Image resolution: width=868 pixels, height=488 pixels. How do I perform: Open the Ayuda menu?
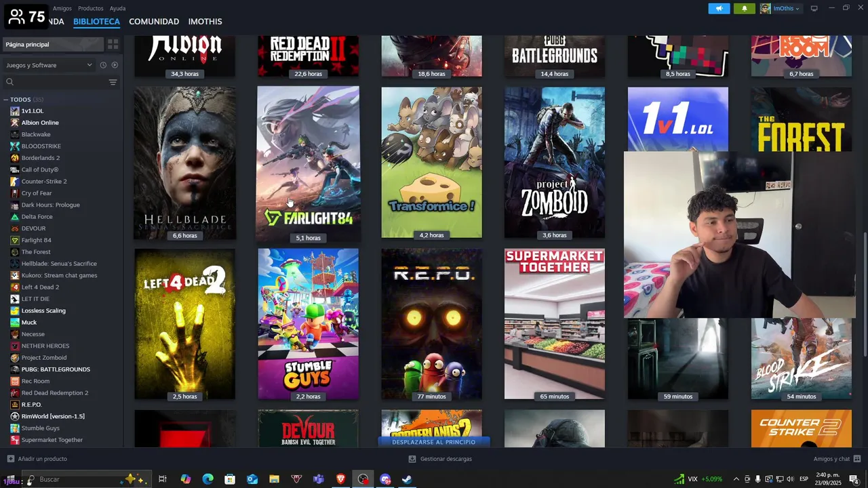[x=117, y=8]
